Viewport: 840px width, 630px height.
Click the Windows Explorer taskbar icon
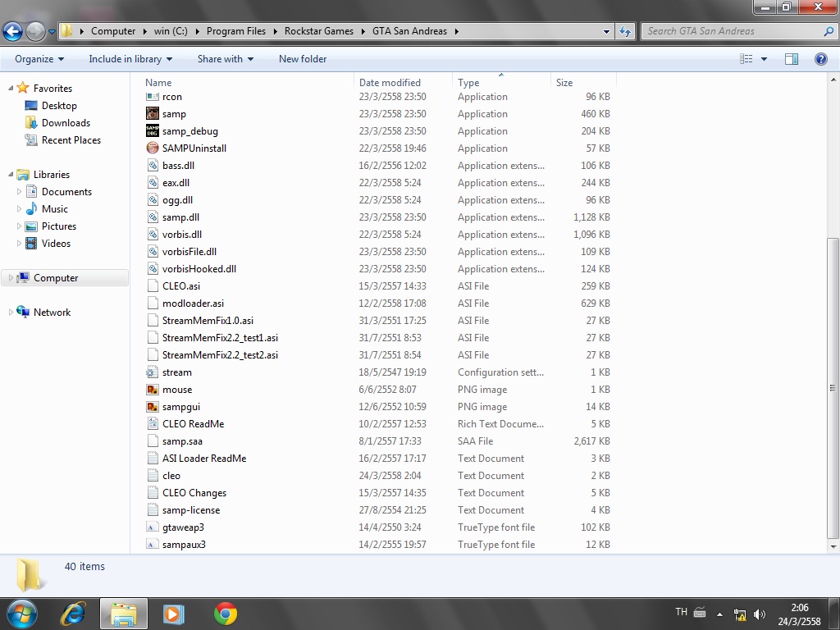[x=124, y=614]
